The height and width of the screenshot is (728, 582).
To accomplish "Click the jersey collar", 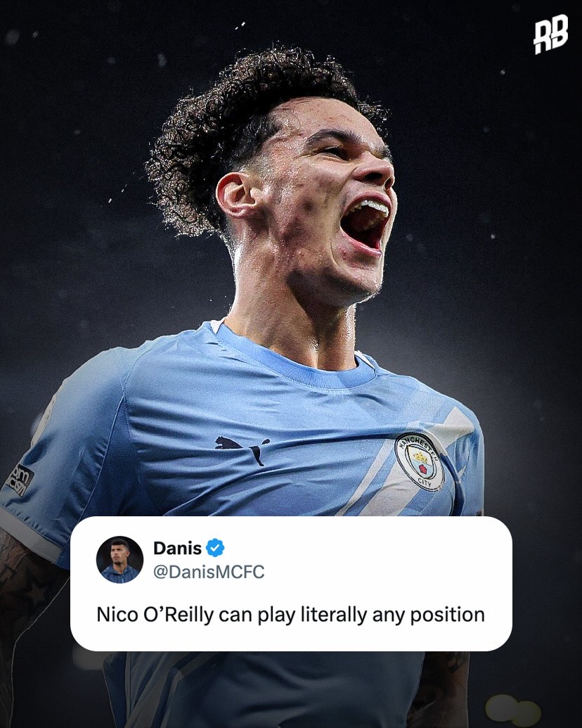I will coord(297,362).
